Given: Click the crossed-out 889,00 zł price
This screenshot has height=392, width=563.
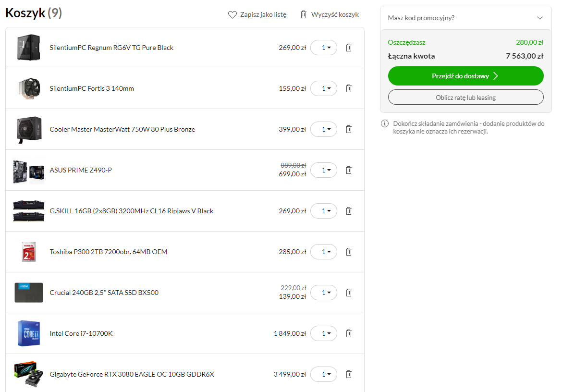Looking at the screenshot, I should pos(294,165).
